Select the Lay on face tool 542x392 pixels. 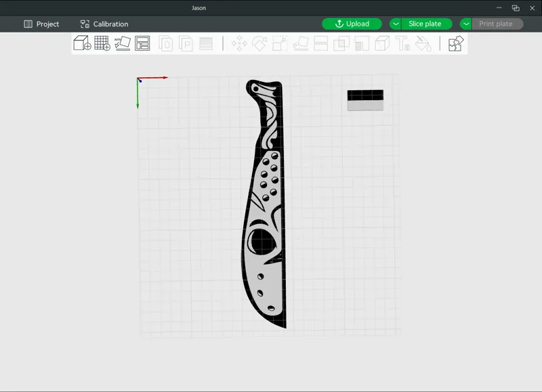point(301,44)
